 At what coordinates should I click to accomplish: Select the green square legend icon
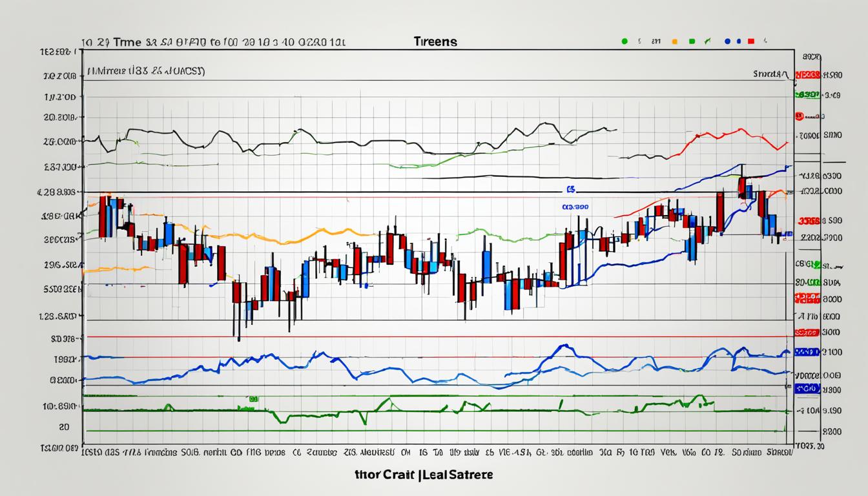point(692,41)
